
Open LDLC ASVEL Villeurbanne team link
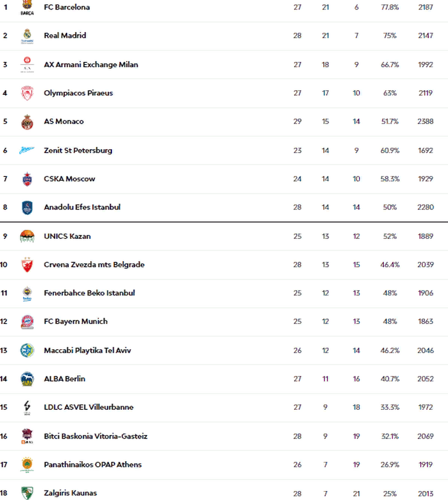click(x=89, y=407)
